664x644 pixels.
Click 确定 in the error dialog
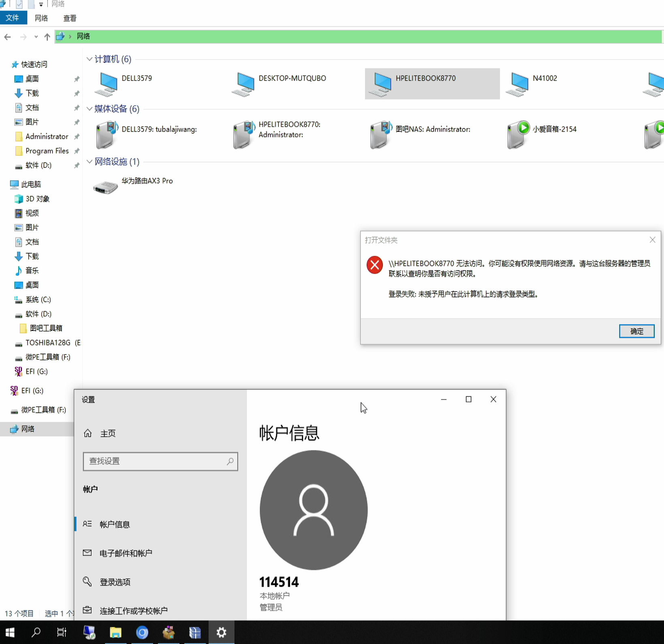tap(636, 331)
